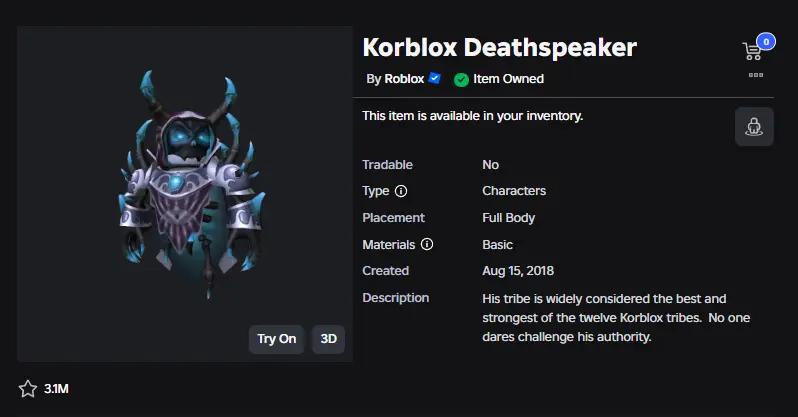The width and height of the screenshot is (798, 417).
Task: Toggle the favorite star icon
Action: click(28, 389)
